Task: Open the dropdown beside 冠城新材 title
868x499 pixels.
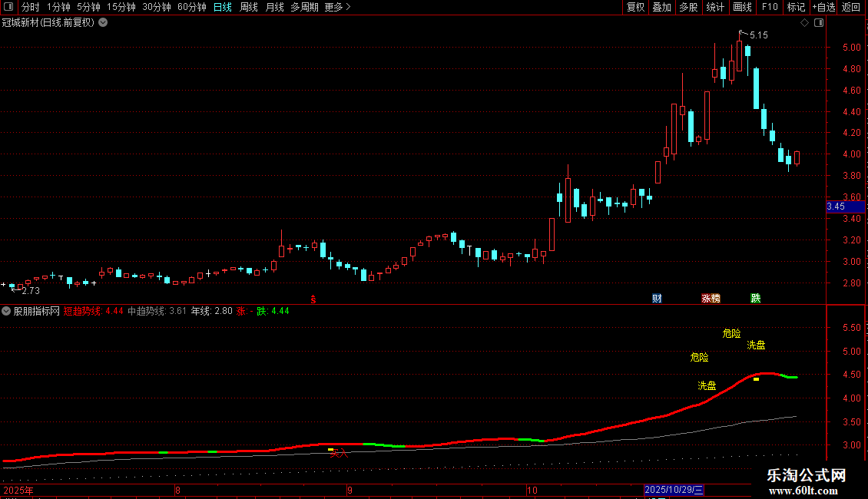Action: [x=103, y=23]
